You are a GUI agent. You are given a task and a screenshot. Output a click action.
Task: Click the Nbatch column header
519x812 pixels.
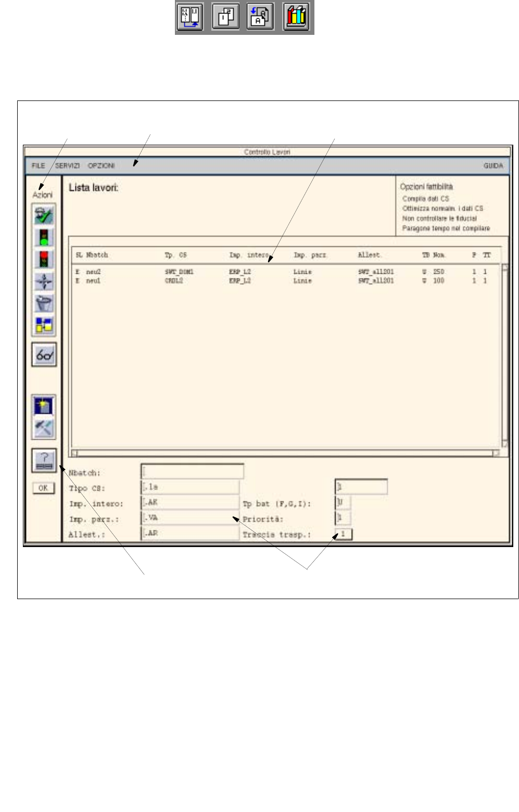[97, 255]
